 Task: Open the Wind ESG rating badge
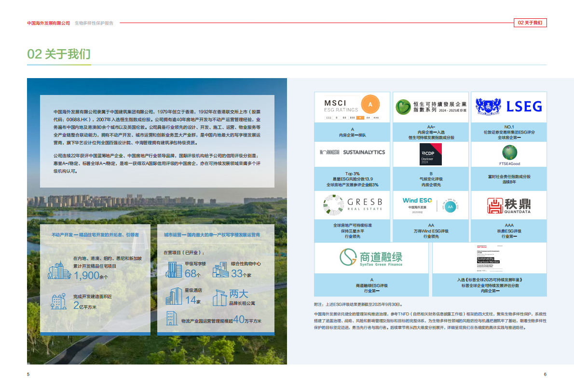click(x=431, y=204)
